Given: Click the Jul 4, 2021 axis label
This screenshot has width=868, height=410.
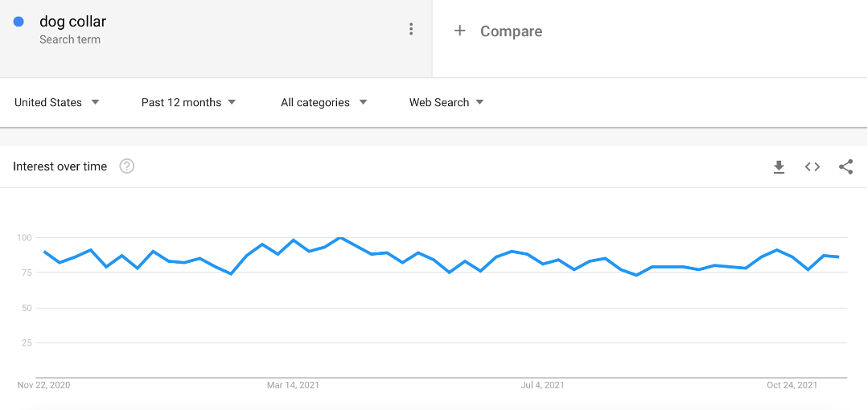Looking at the screenshot, I should [542, 385].
